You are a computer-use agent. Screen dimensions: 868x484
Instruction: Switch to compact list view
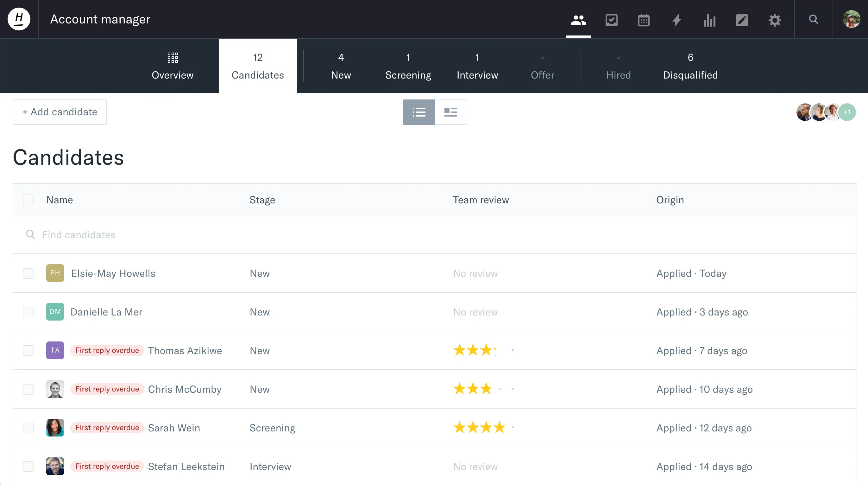click(418, 112)
